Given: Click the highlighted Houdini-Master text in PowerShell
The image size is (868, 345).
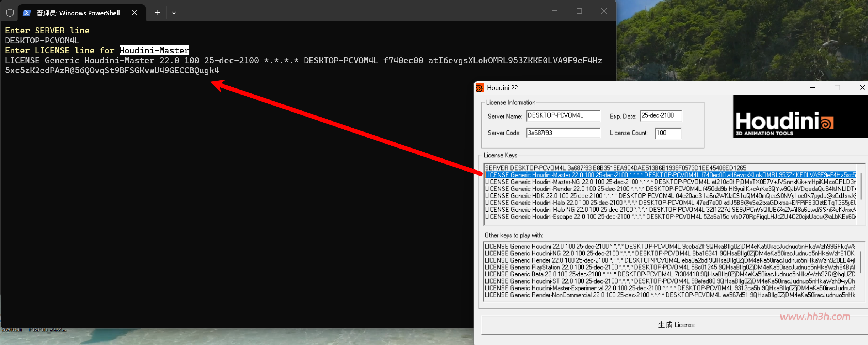Looking at the screenshot, I should click(154, 50).
